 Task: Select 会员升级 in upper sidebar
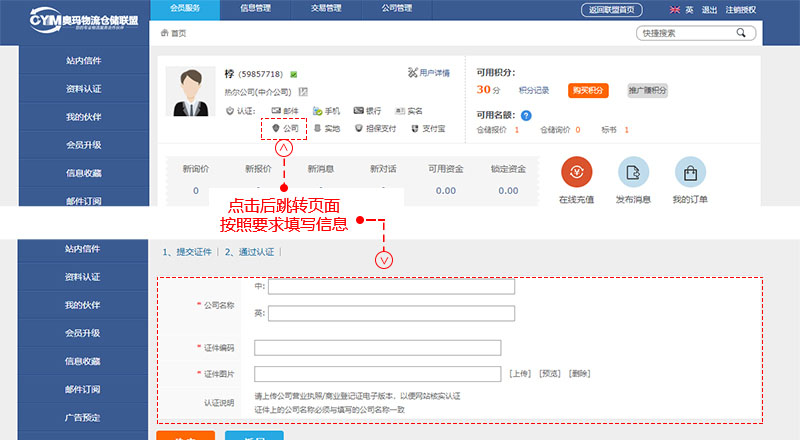tap(83, 144)
